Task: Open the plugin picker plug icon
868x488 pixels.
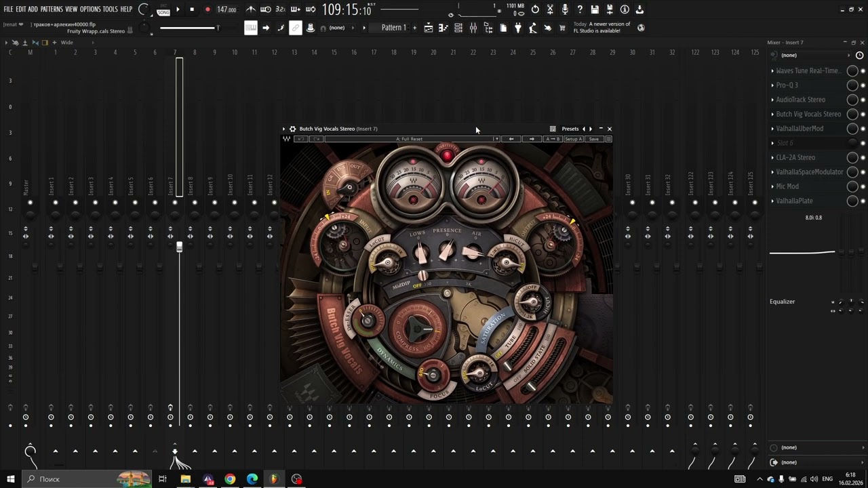Action: click(518, 28)
